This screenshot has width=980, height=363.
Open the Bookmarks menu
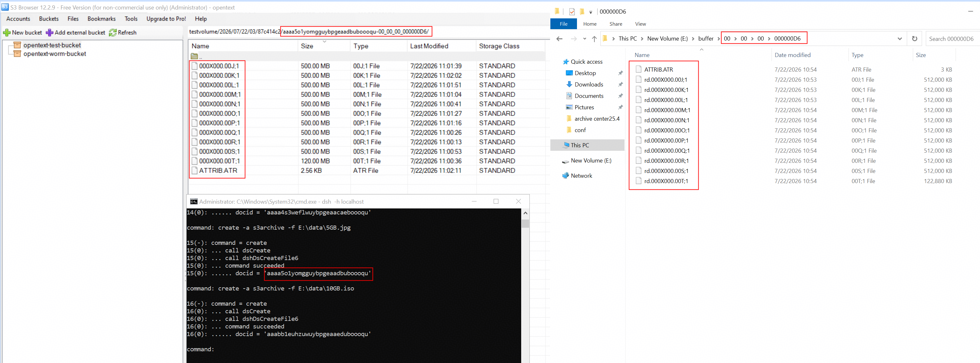[x=102, y=19]
